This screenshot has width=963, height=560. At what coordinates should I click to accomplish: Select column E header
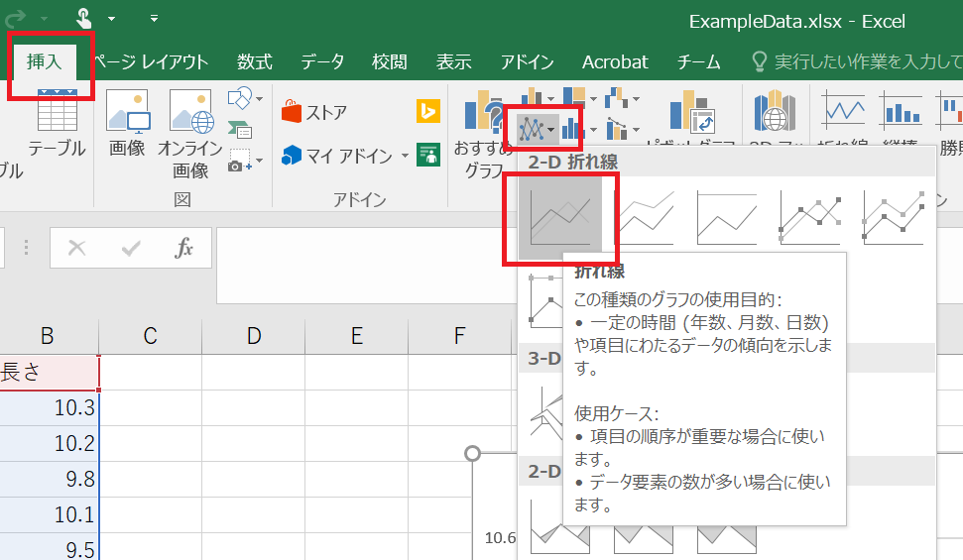pos(357,336)
